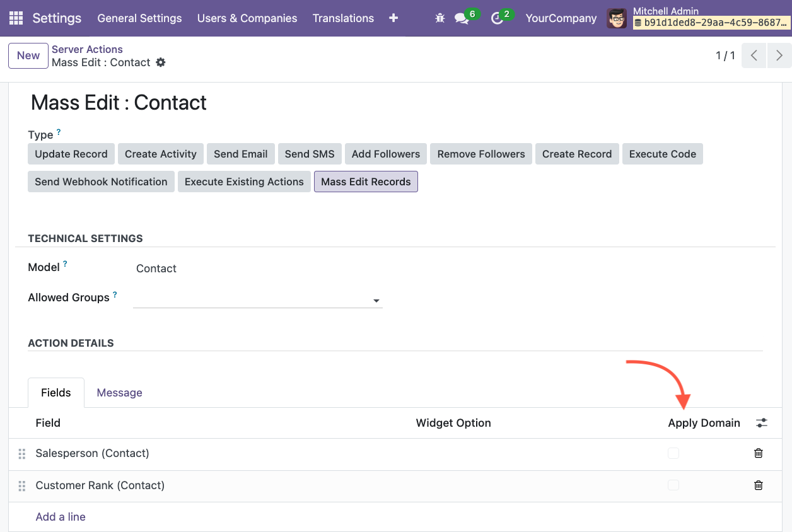Sort by Field column header
792x532 pixels.
point(48,423)
